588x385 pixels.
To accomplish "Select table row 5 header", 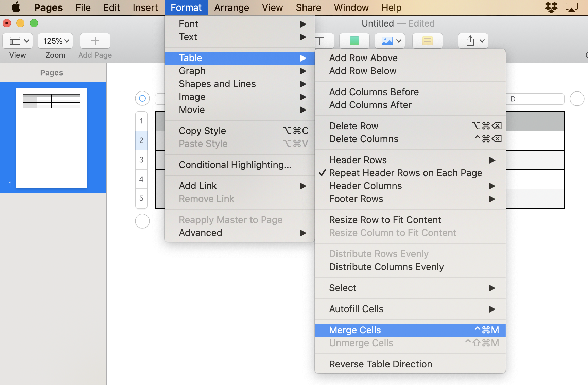I will pyautogui.click(x=141, y=198).
